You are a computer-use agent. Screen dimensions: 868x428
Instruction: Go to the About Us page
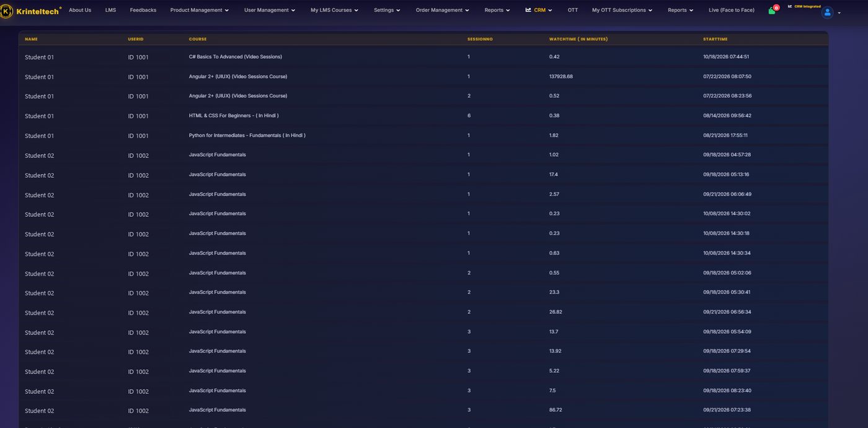80,11
